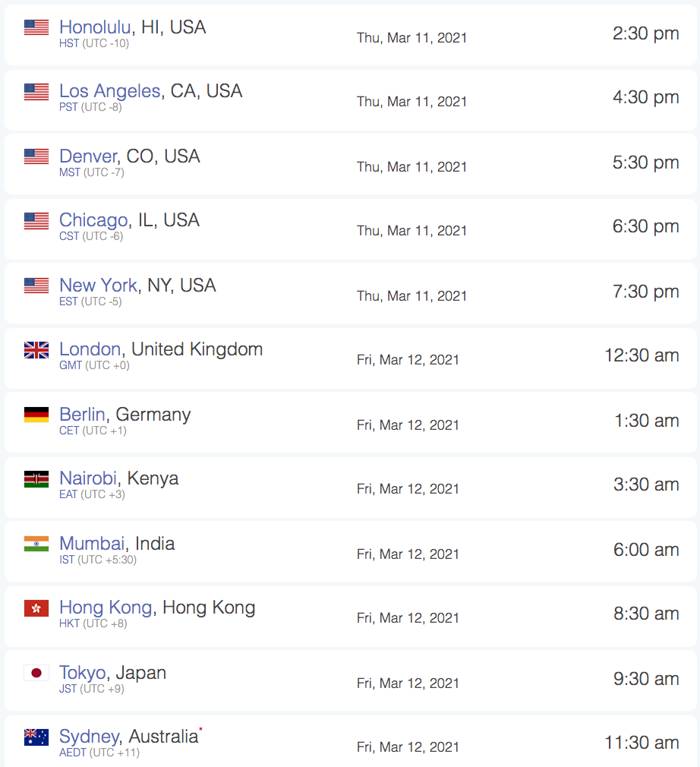Click the GMT time zone abbreviation
This screenshot has width=700, height=767.
pyautogui.click(x=71, y=365)
